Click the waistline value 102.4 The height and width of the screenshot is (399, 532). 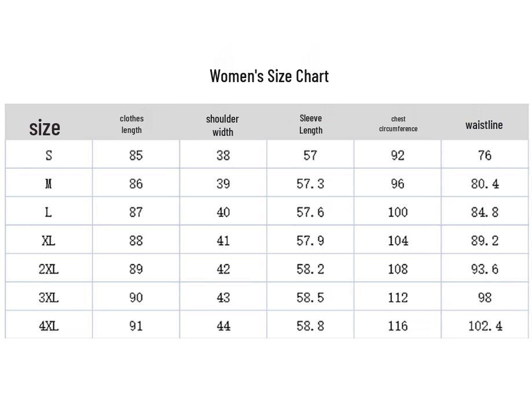tap(485, 326)
